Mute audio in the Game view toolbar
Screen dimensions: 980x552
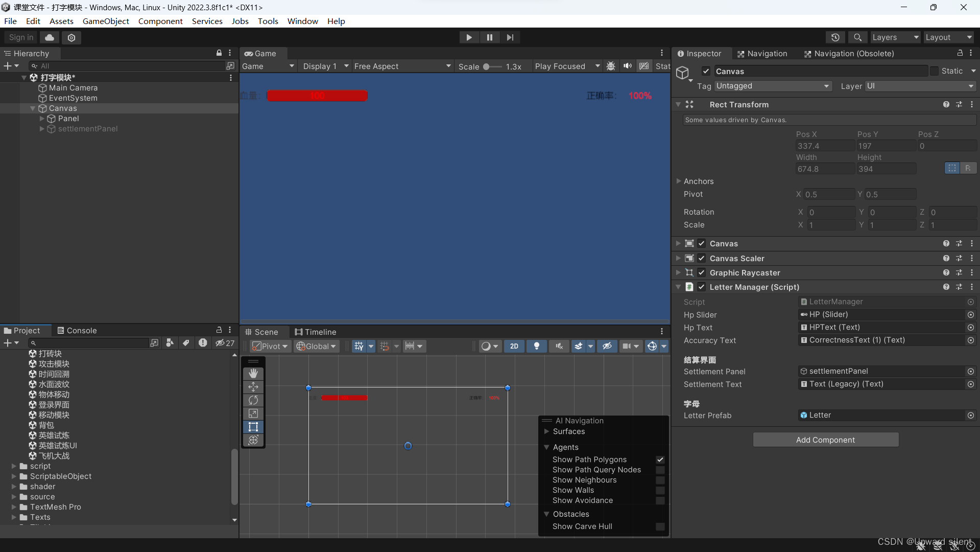(x=628, y=66)
